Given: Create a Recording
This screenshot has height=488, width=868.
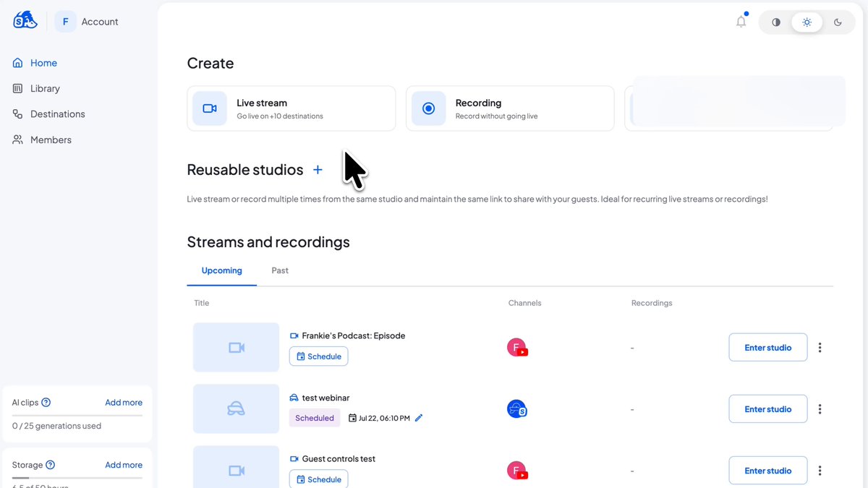Looking at the screenshot, I should 510,108.
